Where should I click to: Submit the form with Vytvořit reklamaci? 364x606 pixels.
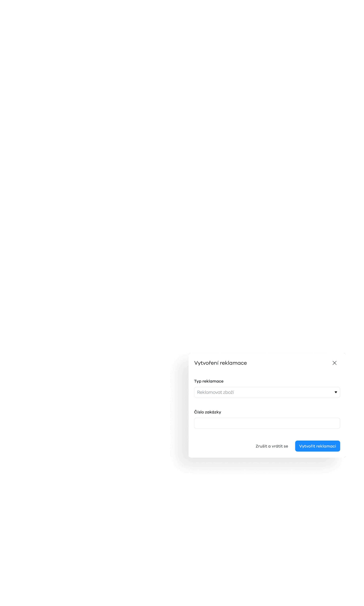[317, 446]
